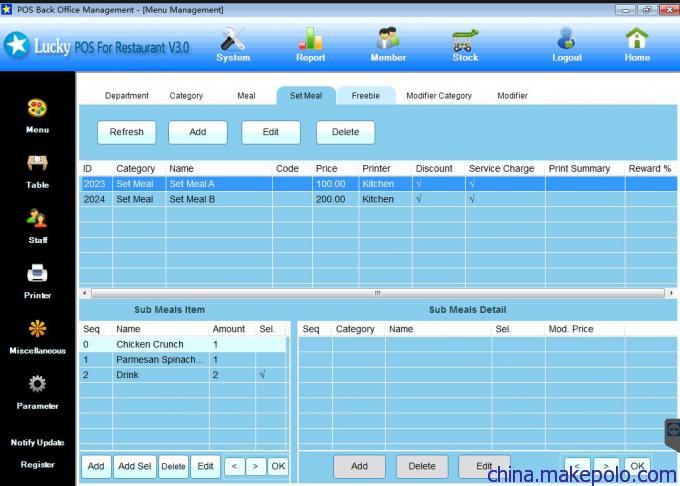
Task: Click the top Edit set meal button
Action: [x=271, y=132]
